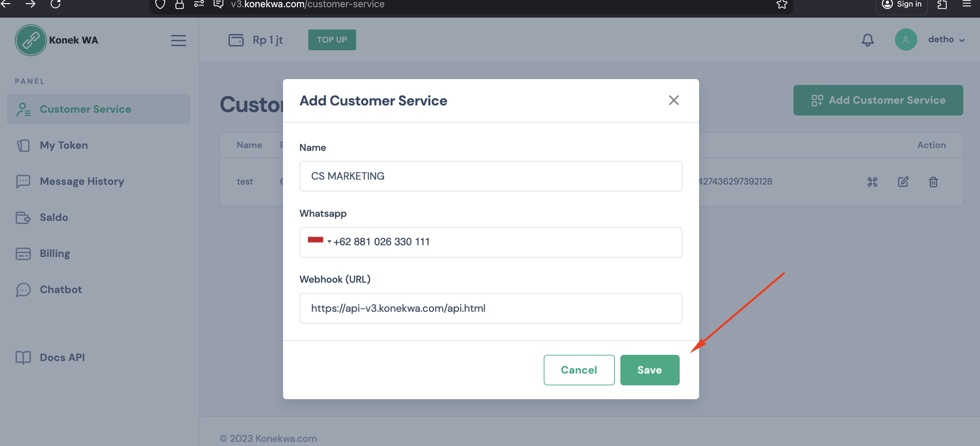Open the notifications bell icon
Image resolution: width=980 pixels, height=446 pixels.
(867, 40)
